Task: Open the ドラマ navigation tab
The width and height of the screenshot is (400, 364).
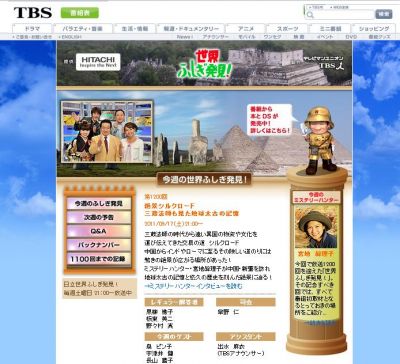Action: point(32,29)
